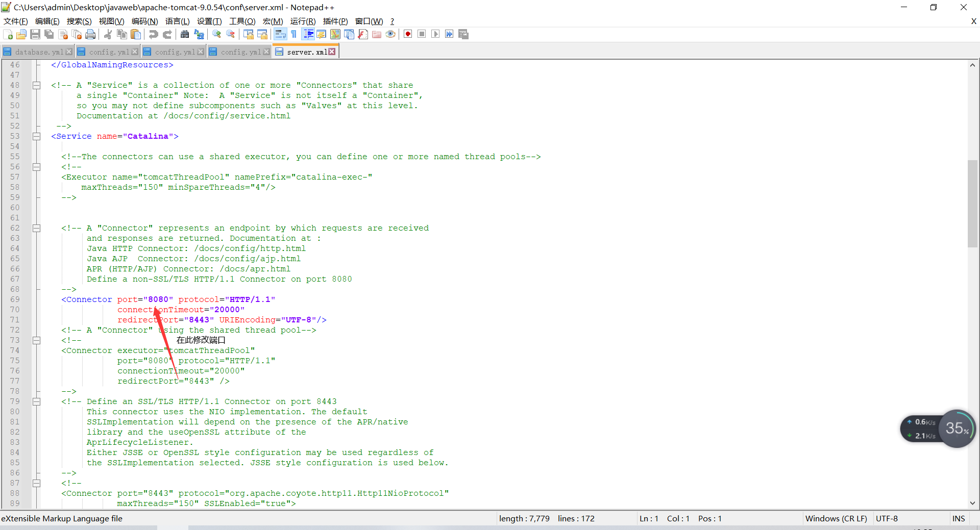This screenshot has height=530, width=980.
Task: Open the Function List panel icon
Action: pyautogui.click(x=363, y=34)
